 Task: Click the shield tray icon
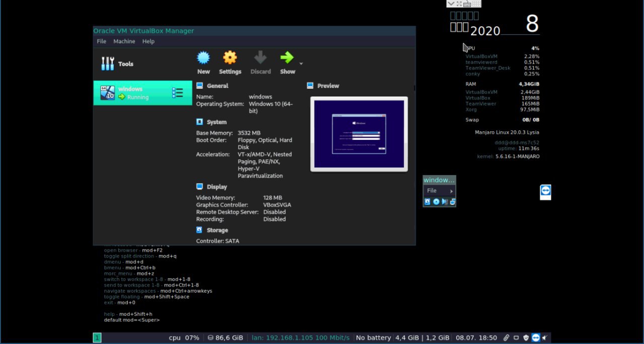pyautogui.click(x=526, y=337)
